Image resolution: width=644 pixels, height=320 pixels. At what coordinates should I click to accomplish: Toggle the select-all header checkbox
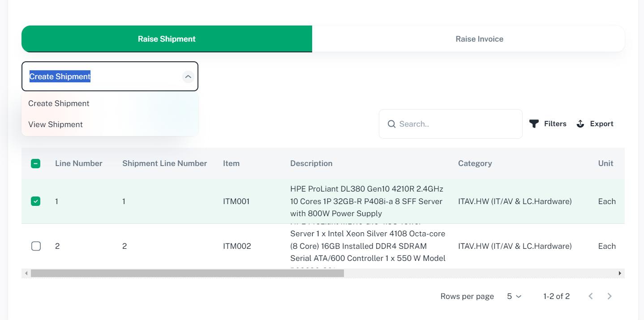(x=36, y=163)
